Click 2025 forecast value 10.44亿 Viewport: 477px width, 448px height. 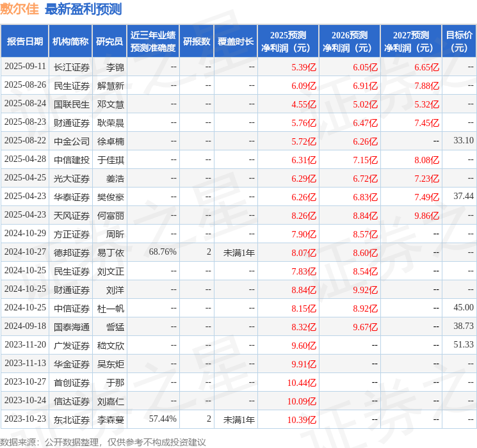tap(302, 383)
